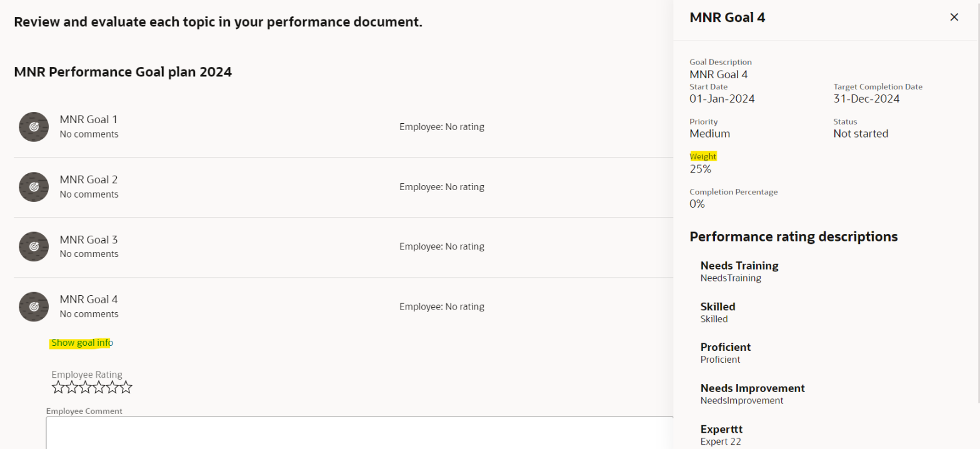980x449 pixels.
Task: Click the Skilled rating heading
Action: point(717,306)
